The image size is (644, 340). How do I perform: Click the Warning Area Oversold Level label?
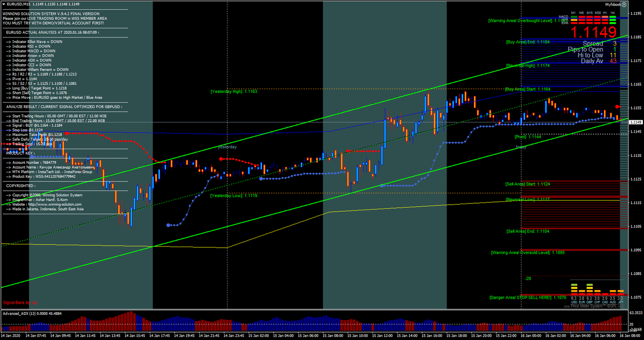tap(527, 252)
